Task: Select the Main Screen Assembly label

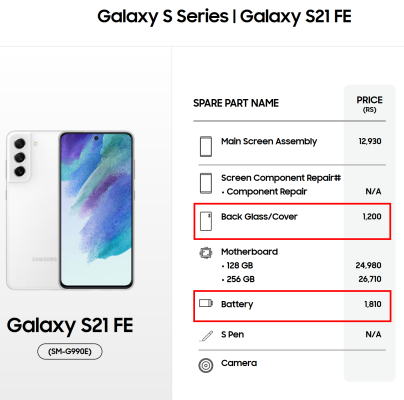Action: click(269, 141)
